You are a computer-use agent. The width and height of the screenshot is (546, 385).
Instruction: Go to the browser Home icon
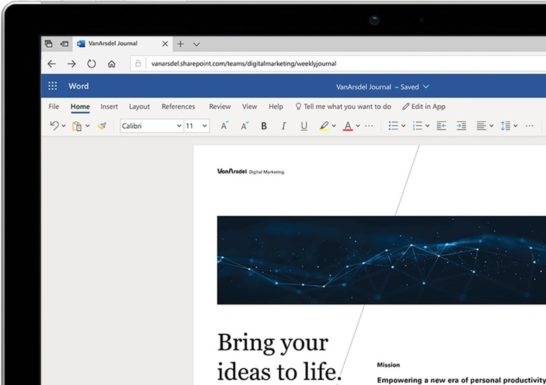pos(111,64)
